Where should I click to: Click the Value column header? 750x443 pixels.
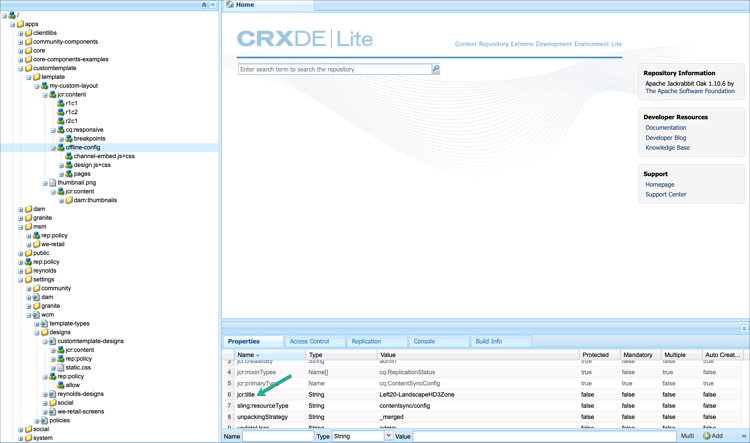point(478,355)
